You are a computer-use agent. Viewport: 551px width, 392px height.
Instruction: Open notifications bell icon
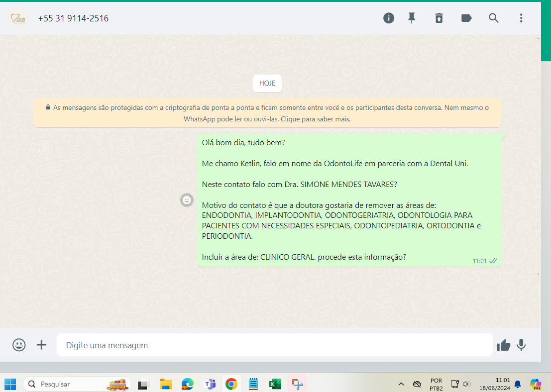[518, 384]
